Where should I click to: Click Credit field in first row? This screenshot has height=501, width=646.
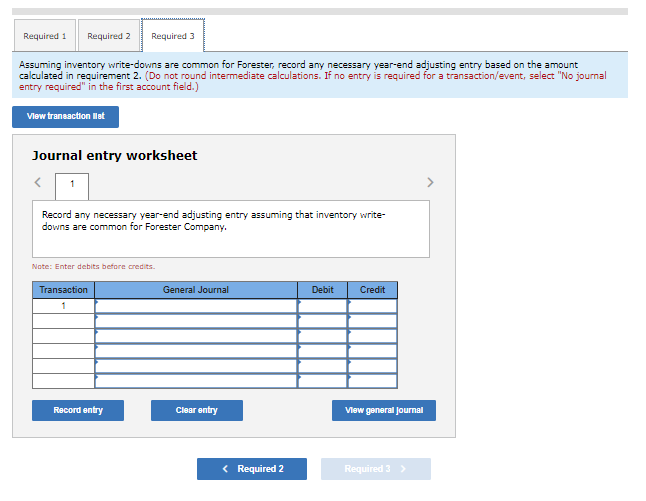372,306
